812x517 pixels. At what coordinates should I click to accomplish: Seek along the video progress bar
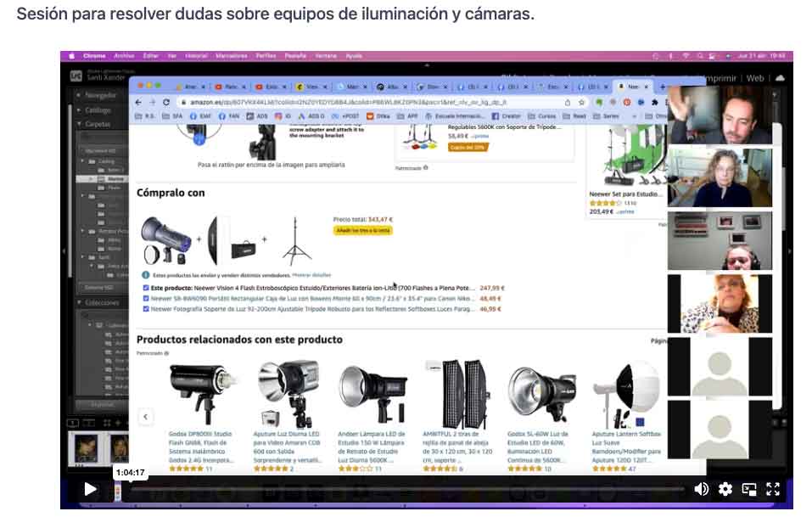coord(406,488)
